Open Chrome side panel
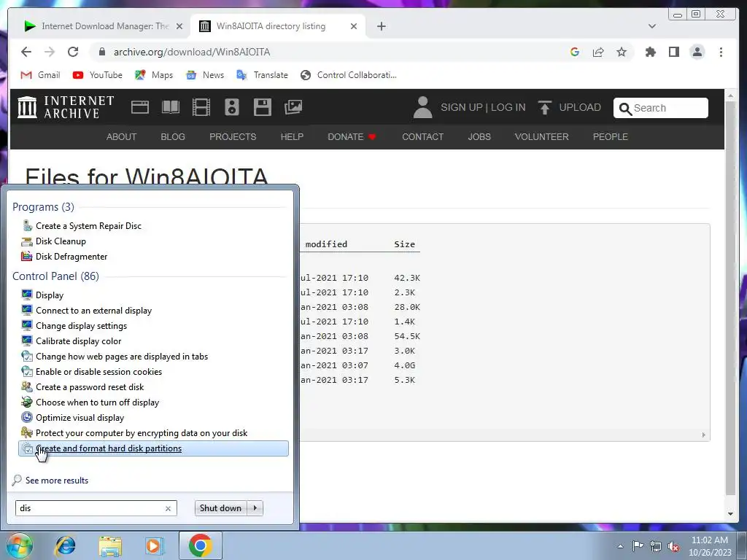The width and height of the screenshot is (747, 560). tap(673, 52)
